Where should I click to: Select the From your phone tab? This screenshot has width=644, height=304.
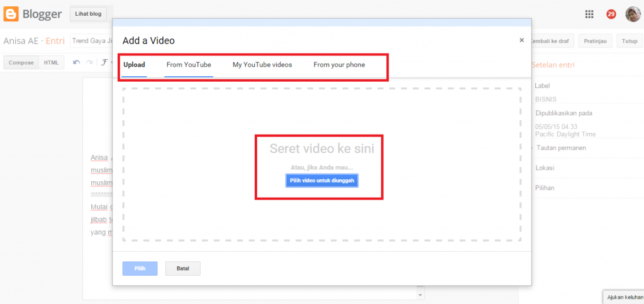pyautogui.click(x=339, y=65)
